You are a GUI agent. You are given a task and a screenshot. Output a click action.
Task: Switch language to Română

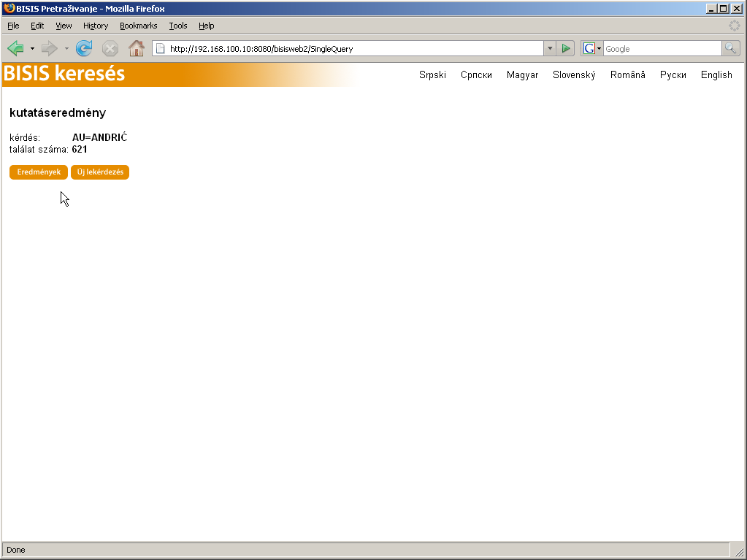coord(628,74)
